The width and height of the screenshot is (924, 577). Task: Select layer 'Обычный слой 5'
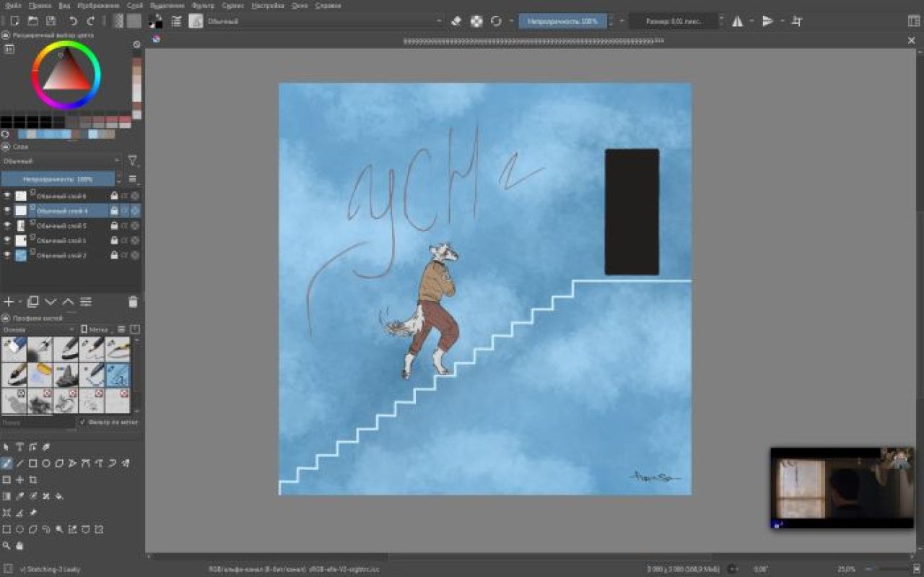[x=61, y=225]
